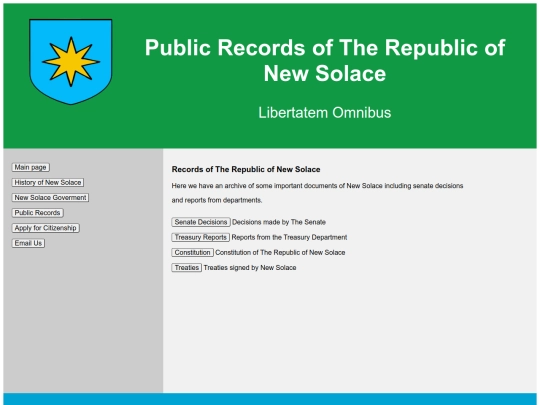Click text 'Treaties signed by New Solace'

(250, 268)
